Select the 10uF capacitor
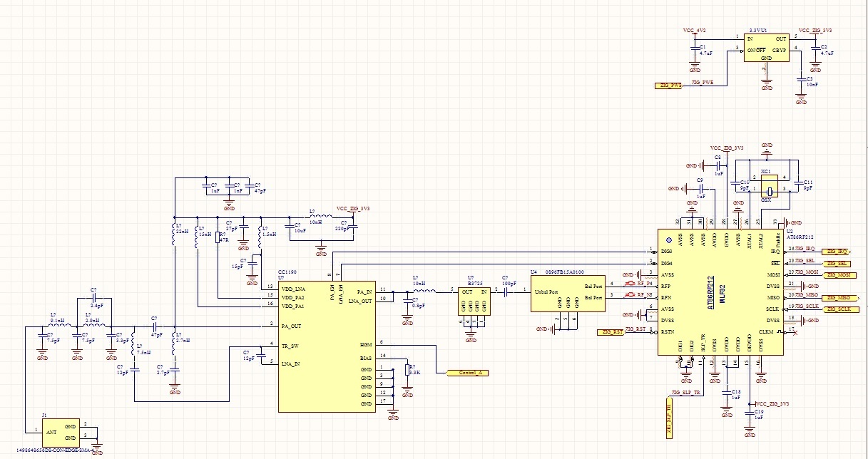This screenshot has height=459, width=868. 288,227
